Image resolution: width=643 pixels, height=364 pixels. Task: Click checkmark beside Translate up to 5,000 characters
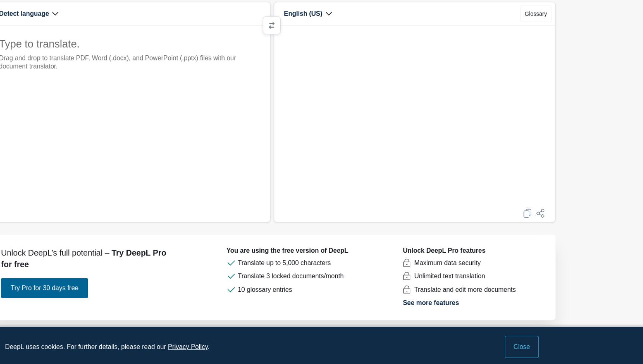[x=231, y=263]
